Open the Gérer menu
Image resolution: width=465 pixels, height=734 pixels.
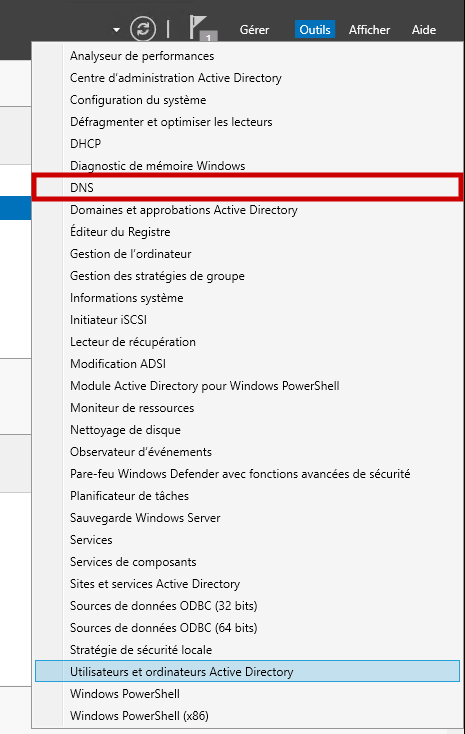(254, 29)
